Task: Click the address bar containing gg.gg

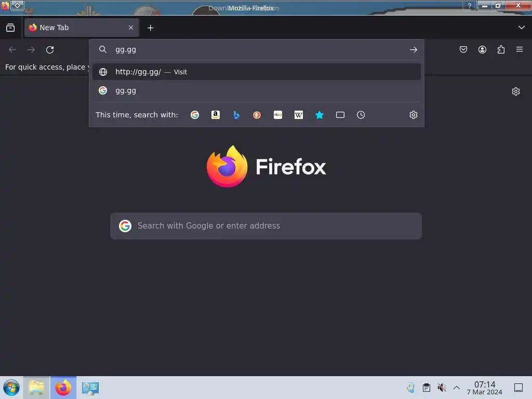Action: 258,50
